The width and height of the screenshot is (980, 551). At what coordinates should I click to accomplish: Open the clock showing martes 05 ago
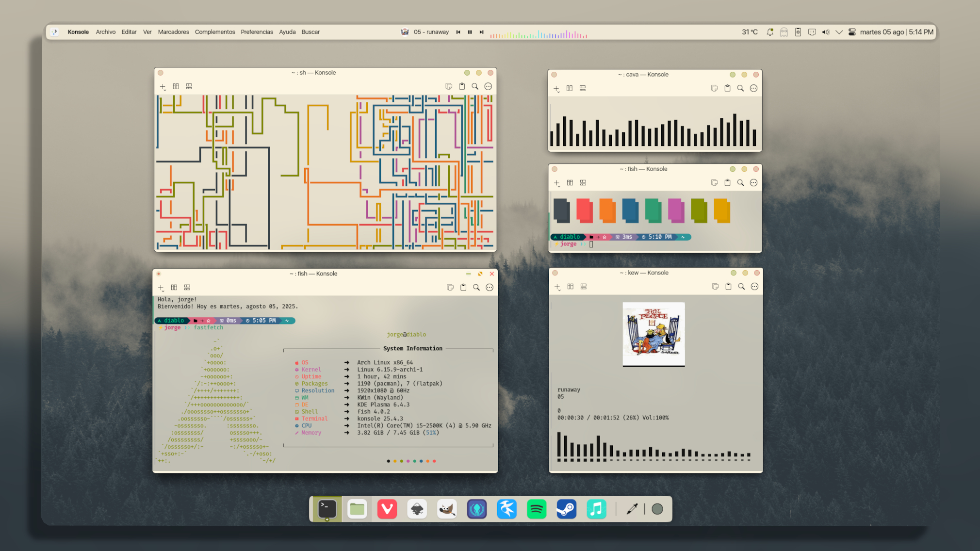pyautogui.click(x=897, y=32)
